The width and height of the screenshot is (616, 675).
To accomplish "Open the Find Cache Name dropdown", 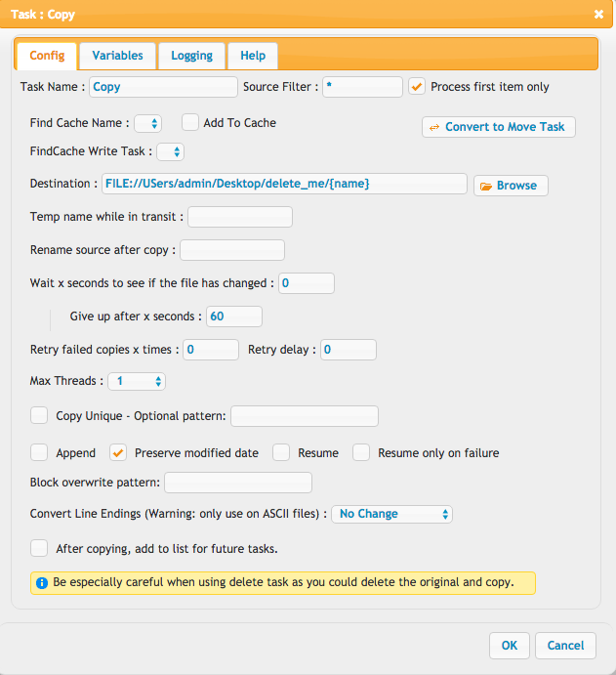I will (148, 123).
